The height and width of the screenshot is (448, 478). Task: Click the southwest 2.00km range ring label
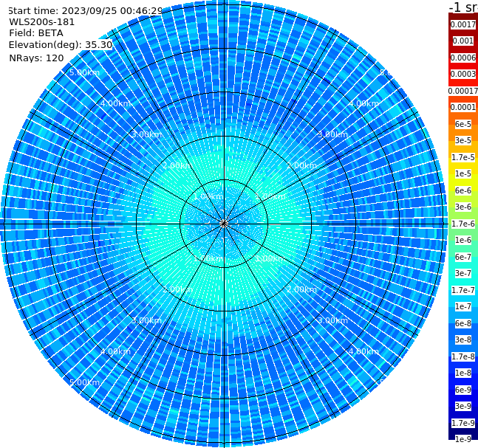pos(178,289)
